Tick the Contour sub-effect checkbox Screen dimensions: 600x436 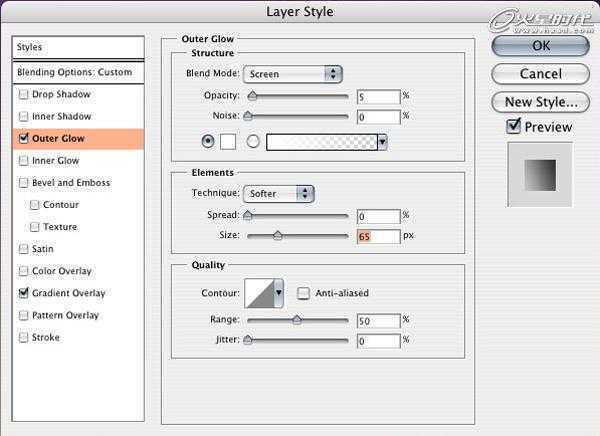click(34, 205)
